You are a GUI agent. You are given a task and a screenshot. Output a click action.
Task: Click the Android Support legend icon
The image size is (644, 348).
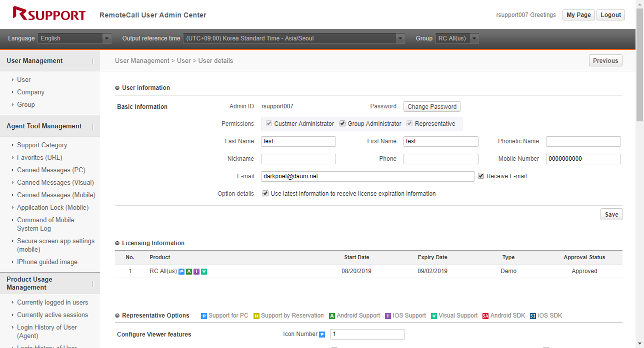[332, 316]
